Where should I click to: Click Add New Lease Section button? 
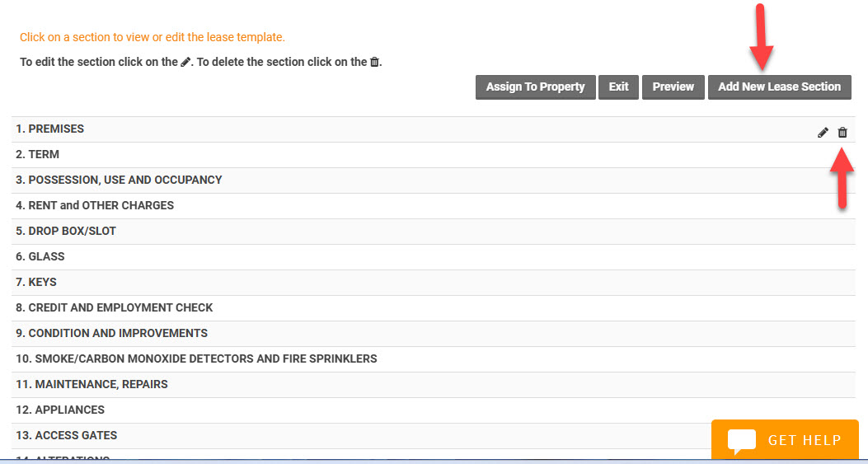pos(779,87)
